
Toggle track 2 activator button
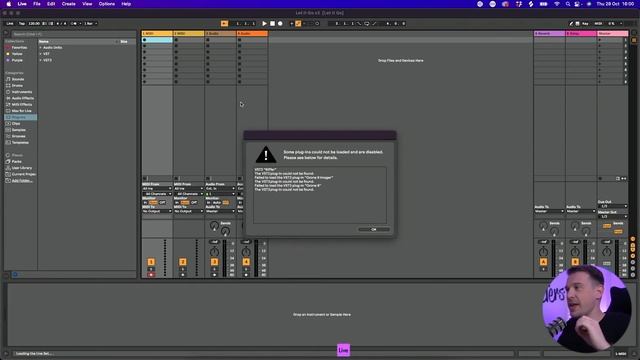click(x=182, y=262)
